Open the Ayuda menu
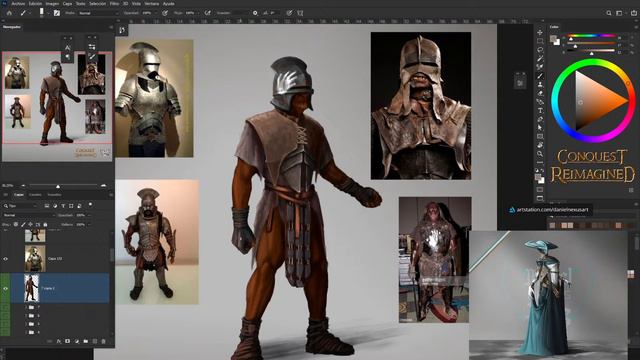Image resolution: width=640 pixels, height=360 pixels. click(169, 4)
